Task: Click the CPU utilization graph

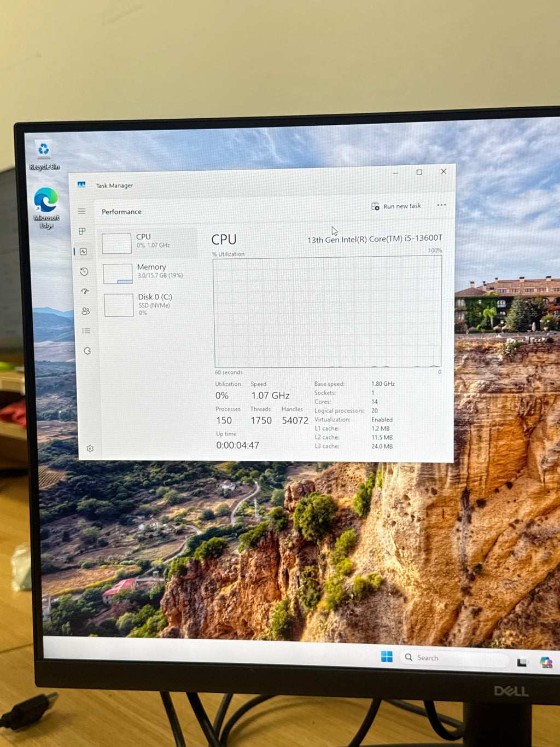Action: [x=328, y=312]
